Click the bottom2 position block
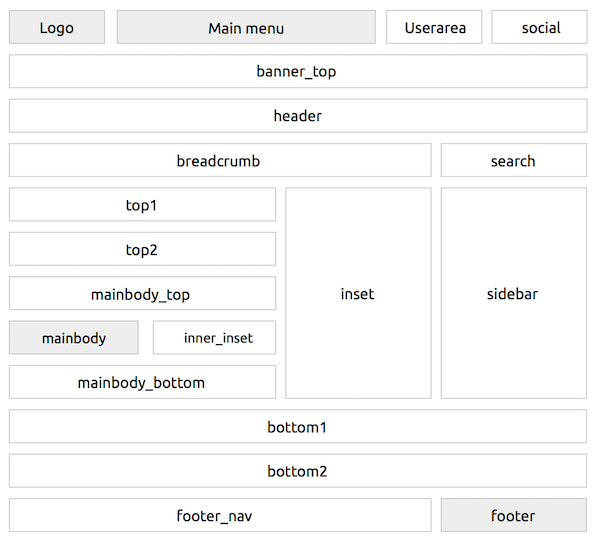This screenshot has height=546, width=600. pyautogui.click(x=298, y=471)
